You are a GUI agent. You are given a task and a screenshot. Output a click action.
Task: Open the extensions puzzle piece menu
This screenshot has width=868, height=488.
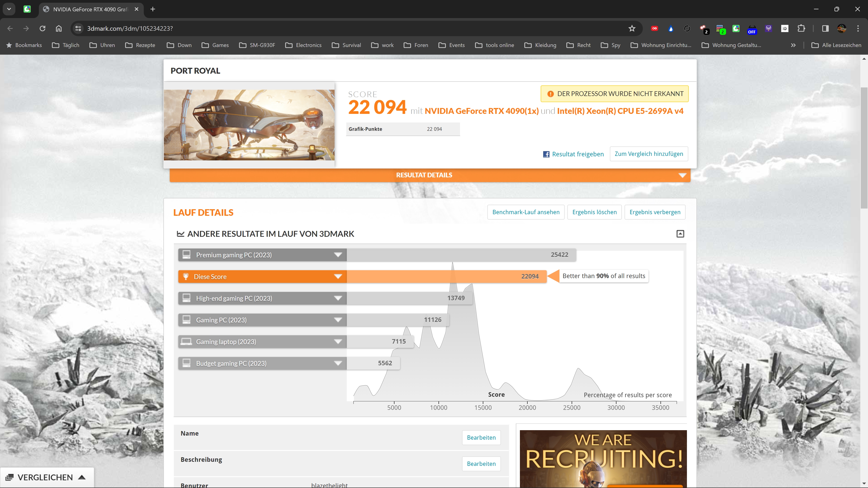coord(801,29)
